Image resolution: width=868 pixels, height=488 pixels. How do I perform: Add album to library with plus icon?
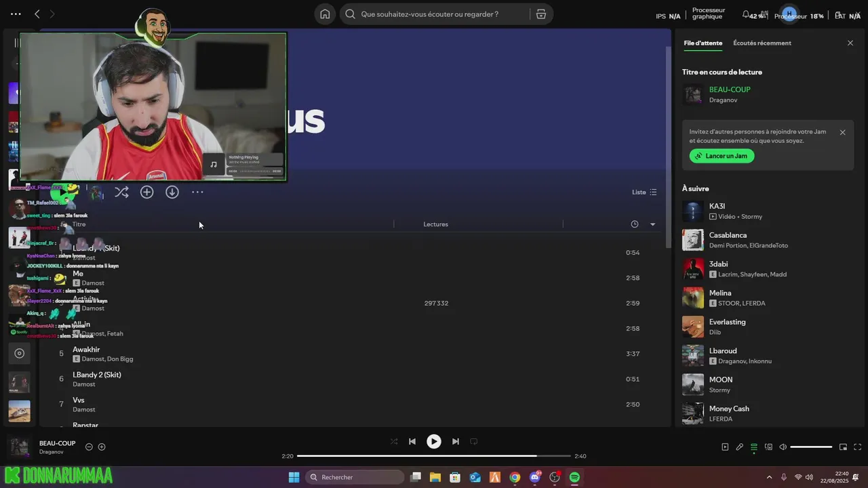[x=146, y=192]
